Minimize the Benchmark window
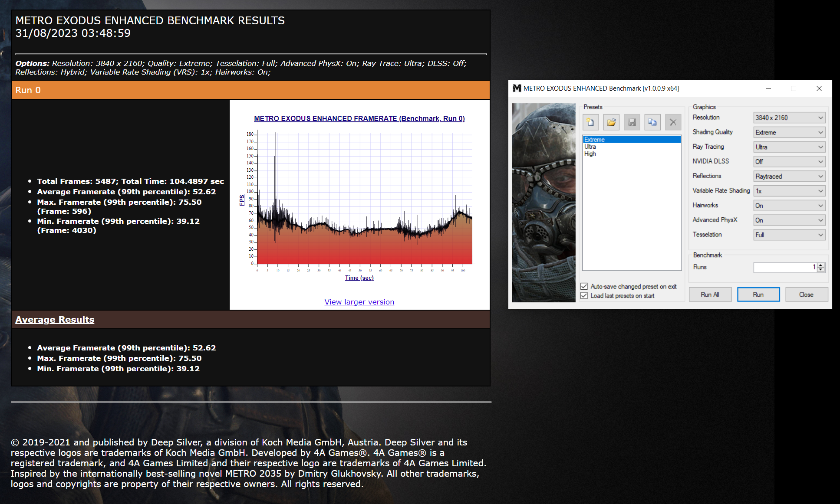Screen dimensions: 840x504 (x=768, y=88)
